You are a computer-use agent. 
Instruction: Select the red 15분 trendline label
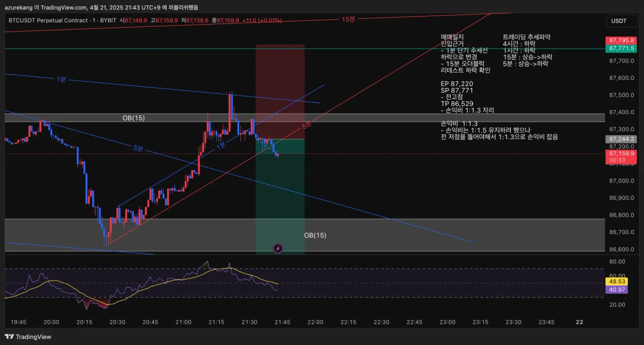348,19
